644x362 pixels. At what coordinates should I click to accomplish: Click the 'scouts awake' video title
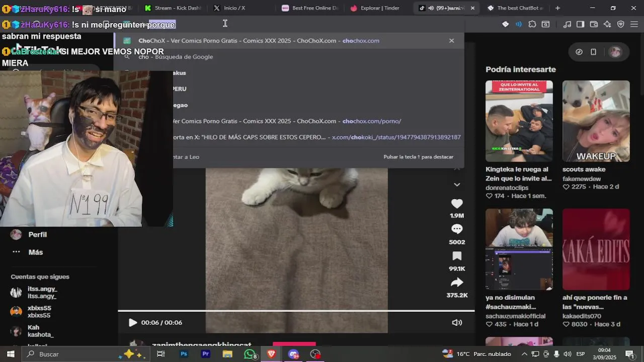[x=584, y=169]
